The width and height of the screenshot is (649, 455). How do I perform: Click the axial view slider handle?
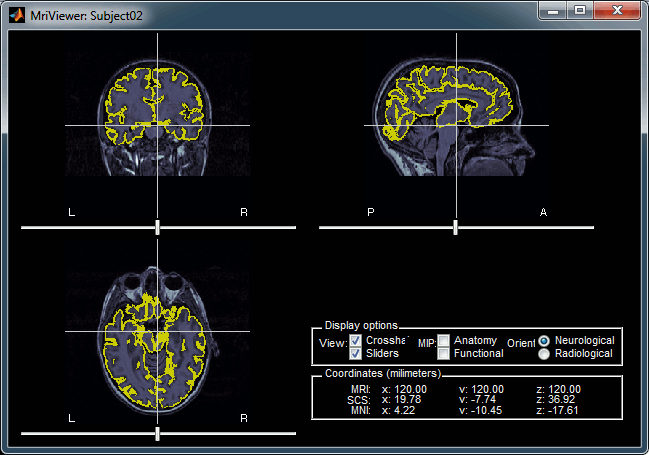pos(158,433)
